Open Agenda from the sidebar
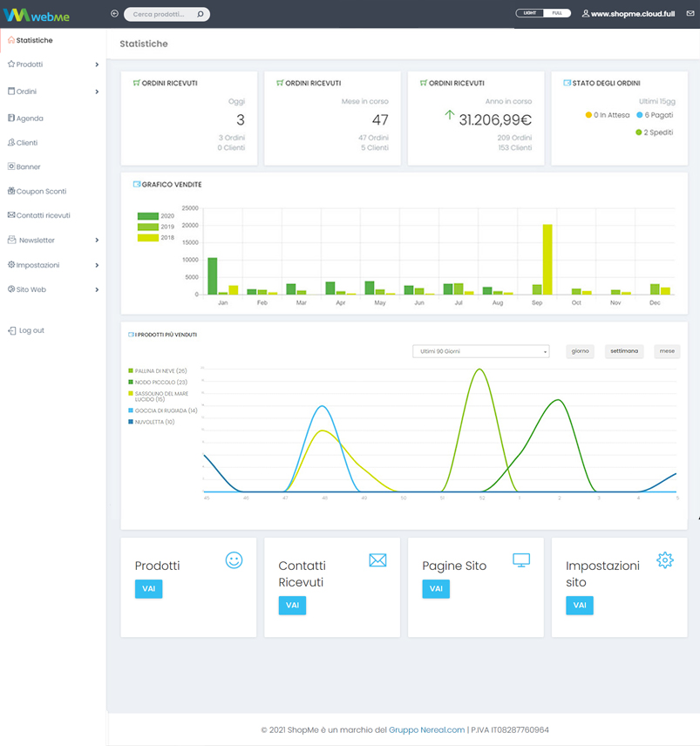 30,119
